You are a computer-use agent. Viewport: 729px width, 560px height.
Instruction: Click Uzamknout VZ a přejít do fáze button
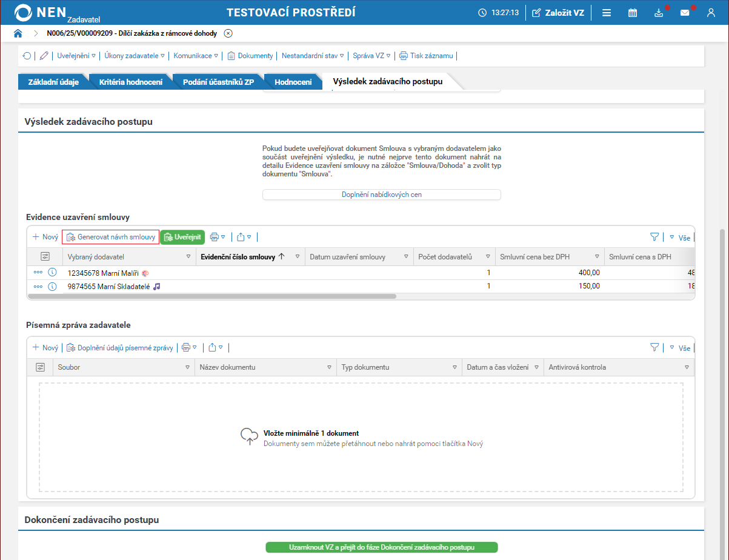[x=382, y=547]
